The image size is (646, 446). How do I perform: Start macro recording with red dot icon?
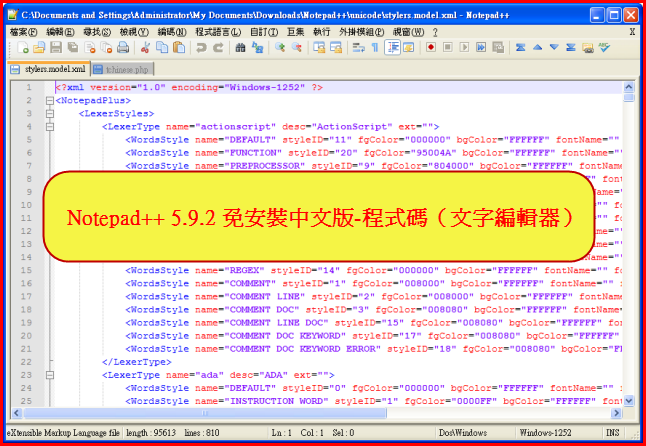[430, 48]
